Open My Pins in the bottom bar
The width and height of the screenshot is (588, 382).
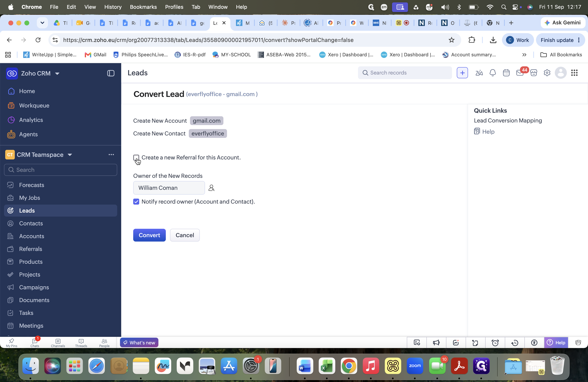click(12, 342)
